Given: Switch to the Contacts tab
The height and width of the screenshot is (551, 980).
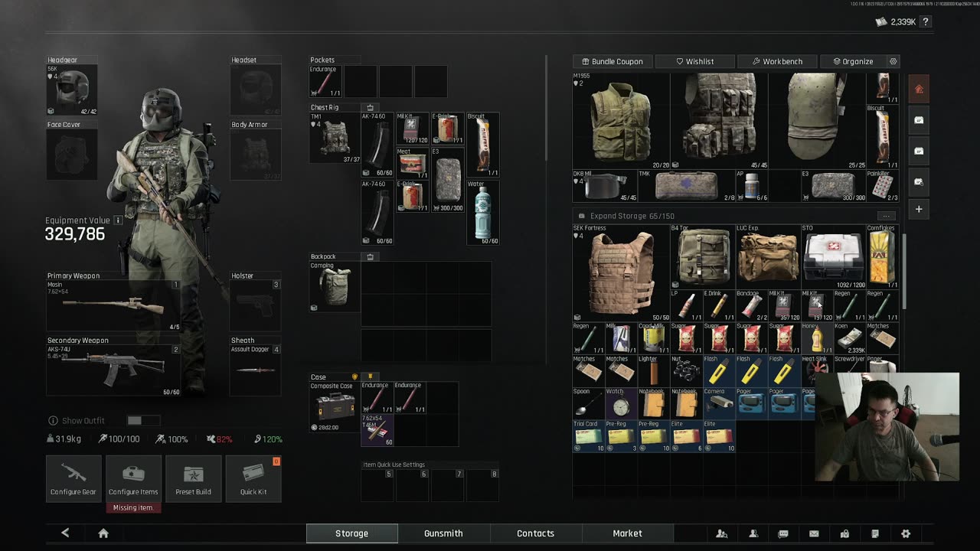Looking at the screenshot, I should (x=535, y=533).
